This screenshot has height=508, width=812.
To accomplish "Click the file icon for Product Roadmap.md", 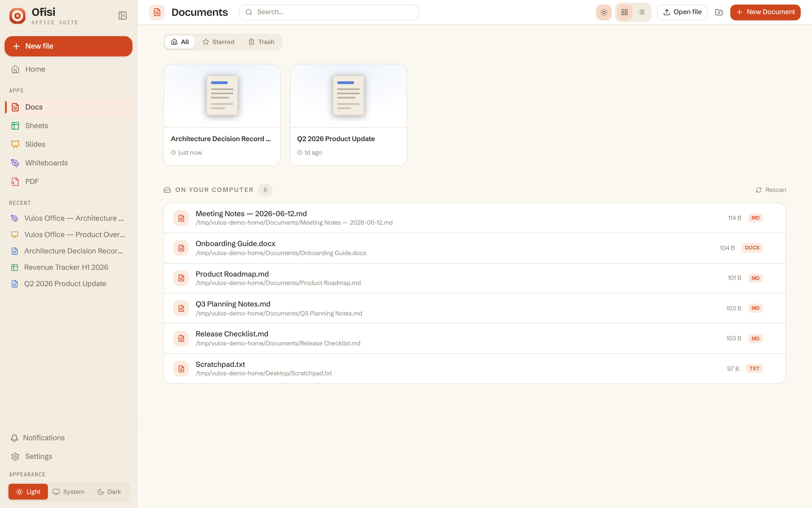I will [x=181, y=278].
